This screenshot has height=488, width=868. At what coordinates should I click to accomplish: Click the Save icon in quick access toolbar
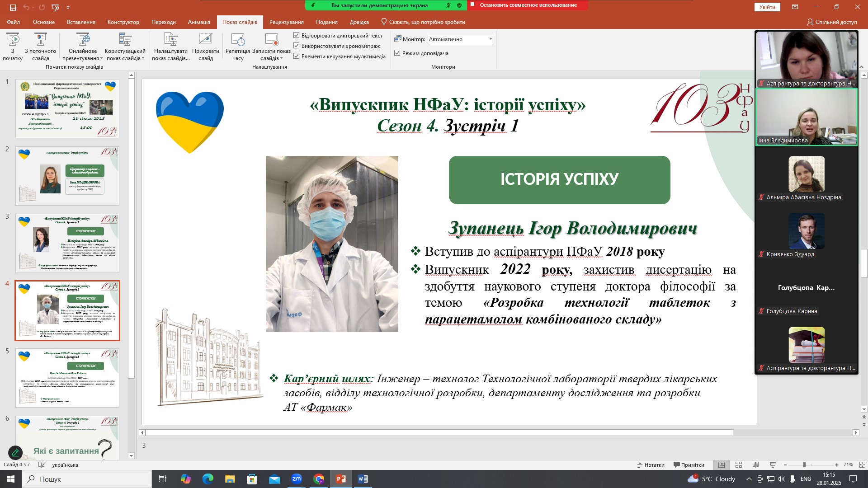(13, 7)
